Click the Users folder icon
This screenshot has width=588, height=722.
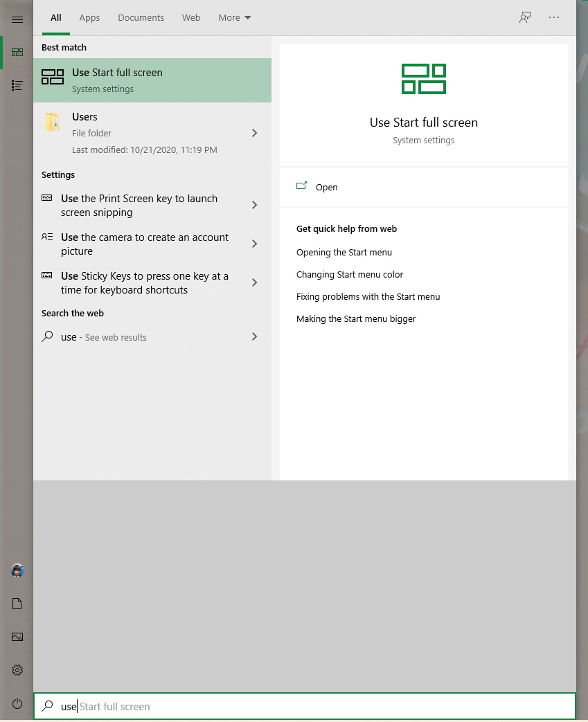[x=52, y=122]
